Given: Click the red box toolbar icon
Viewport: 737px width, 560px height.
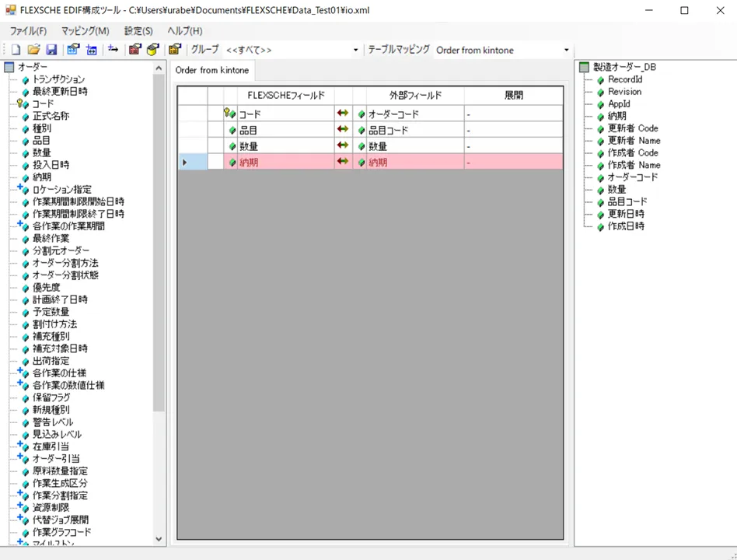Looking at the screenshot, I should pos(134,50).
